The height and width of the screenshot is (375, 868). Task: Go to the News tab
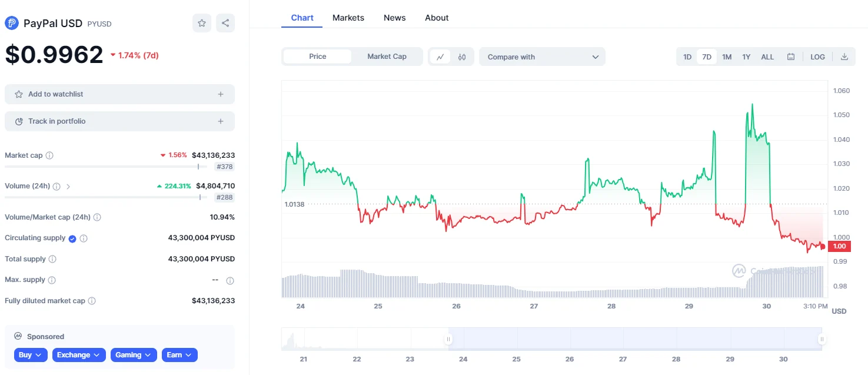click(x=394, y=18)
